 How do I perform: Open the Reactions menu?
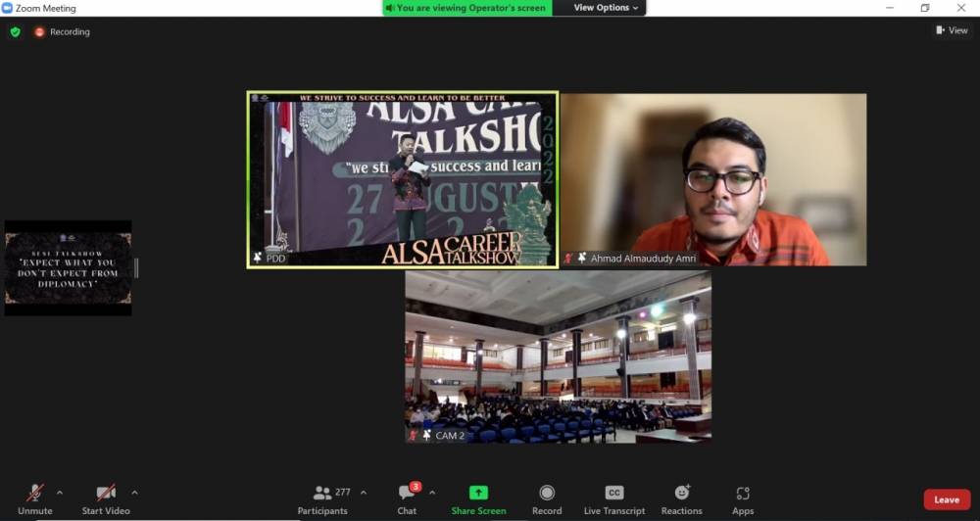pyautogui.click(x=681, y=499)
